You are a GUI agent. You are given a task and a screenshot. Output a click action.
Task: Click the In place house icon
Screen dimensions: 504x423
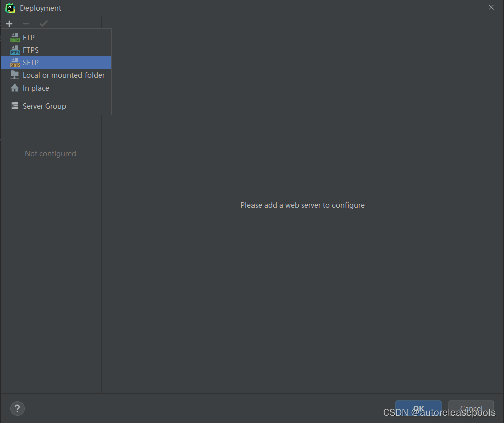(15, 88)
